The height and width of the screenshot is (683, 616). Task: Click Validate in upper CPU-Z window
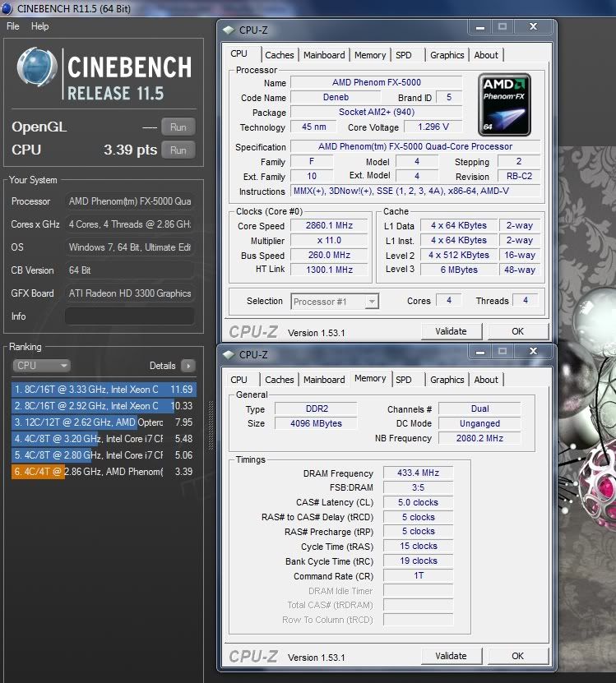tap(452, 331)
